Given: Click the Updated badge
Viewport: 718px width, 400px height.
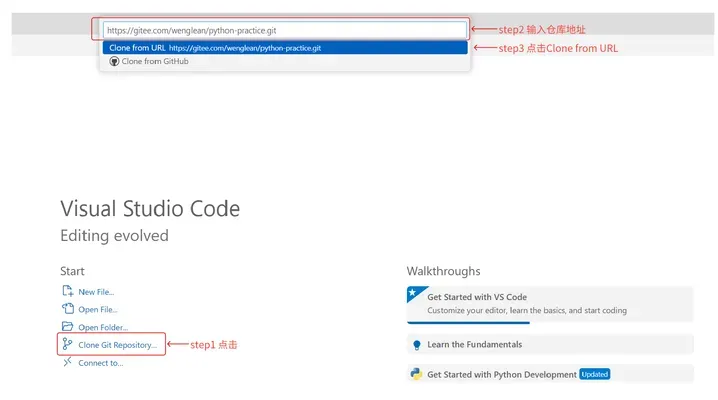Looking at the screenshot, I should [x=594, y=374].
